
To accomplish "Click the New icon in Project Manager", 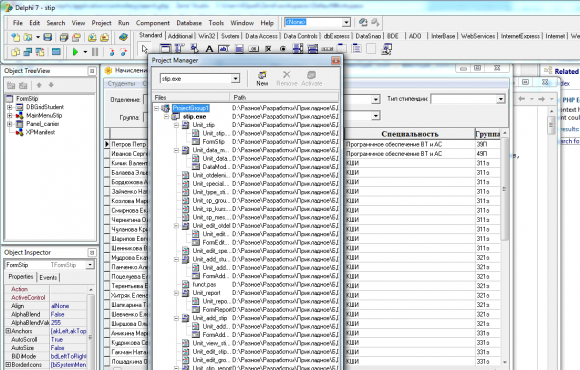I will point(262,78).
